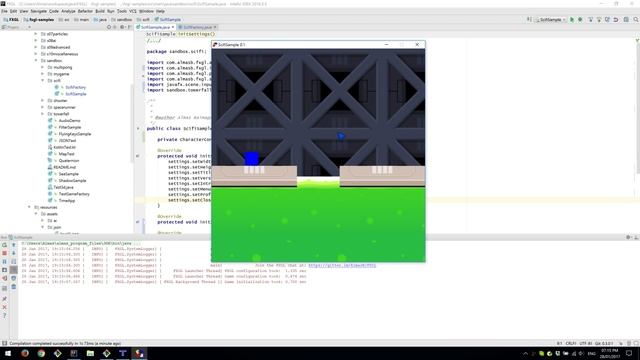Open File Explorer from the taskbar

90,353
